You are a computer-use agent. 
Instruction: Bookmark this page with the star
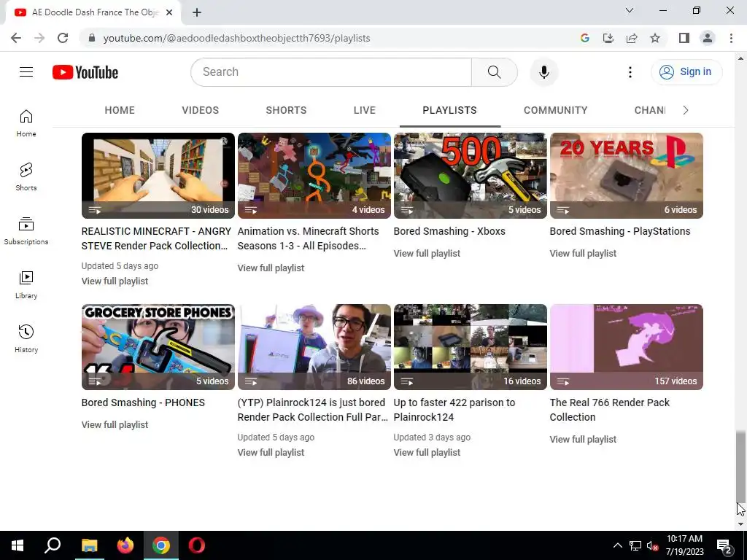point(655,38)
